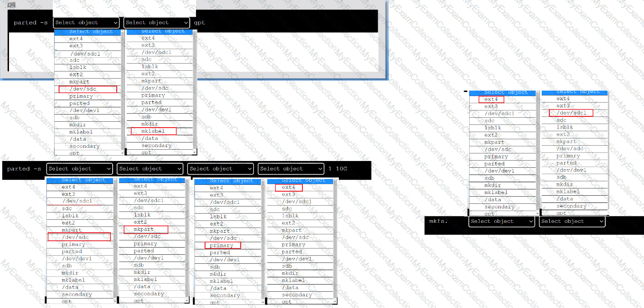644x308 pixels.
Task: Open the dropdown immediately before 'gpt' text
Action: click(157, 23)
